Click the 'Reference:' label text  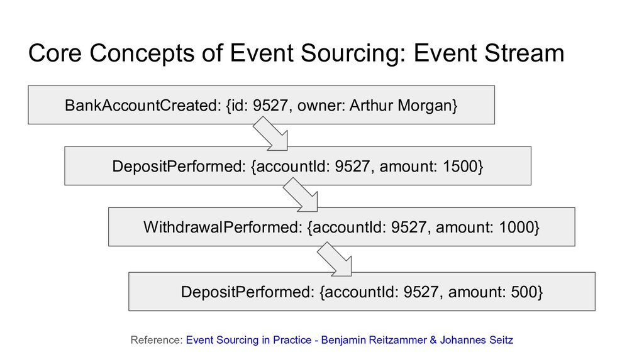157,340
